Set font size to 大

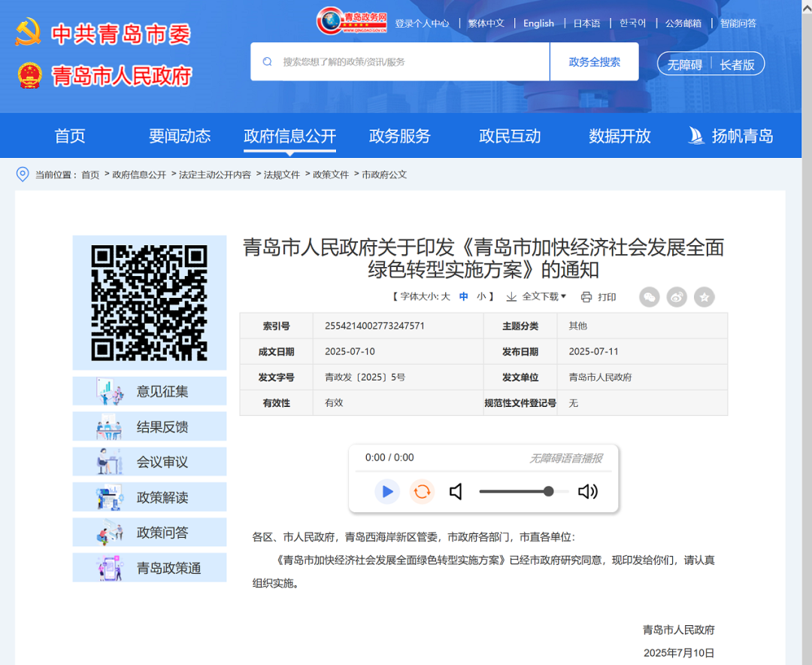(445, 297)
